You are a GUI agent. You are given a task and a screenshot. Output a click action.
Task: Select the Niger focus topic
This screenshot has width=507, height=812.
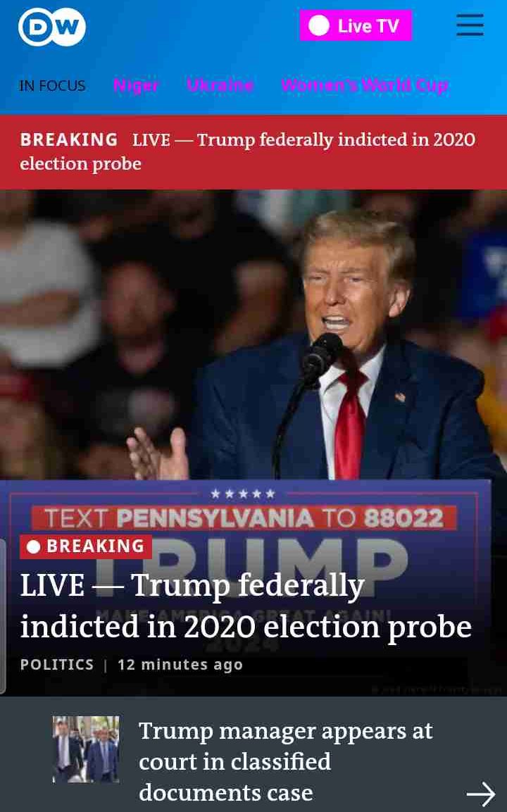click(136, 85)
